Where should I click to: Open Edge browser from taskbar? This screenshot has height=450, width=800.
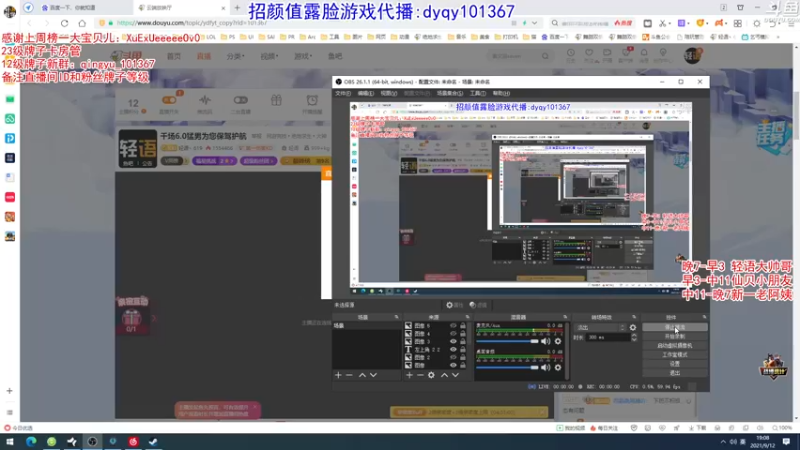31,442
